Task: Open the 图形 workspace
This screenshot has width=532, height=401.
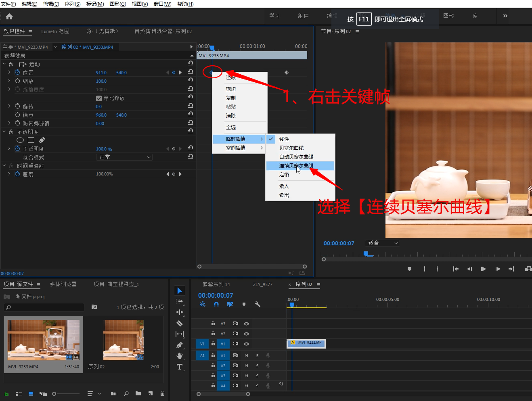Action: [448, 16]
